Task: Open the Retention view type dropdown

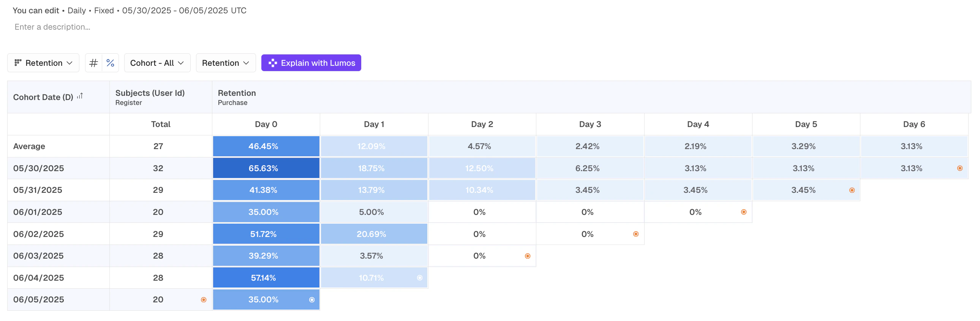Action: [x=43, y=63]
